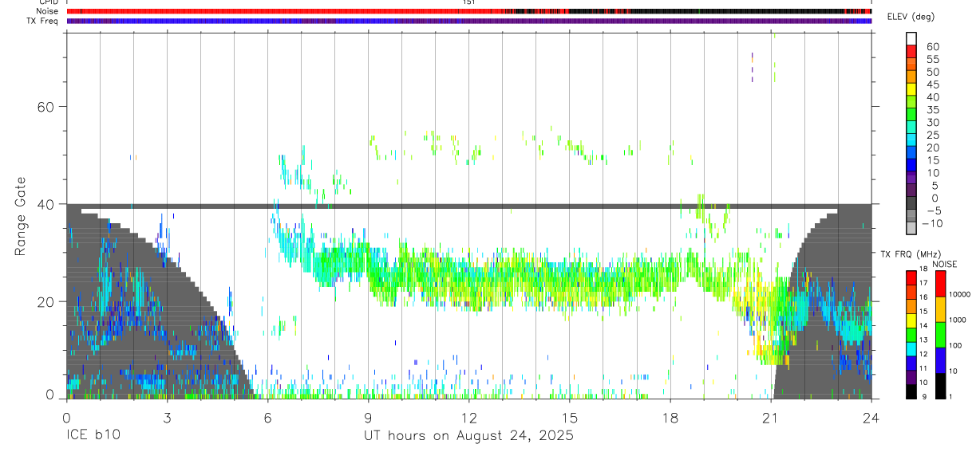
Task: Click the 'TX Freq' strip label at top
Action: (x=43, y=21)
